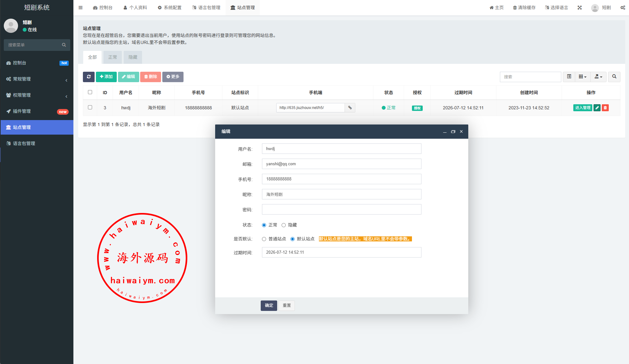Screen dimensions: 629x364
Task: Select the 普通站点 radio option
Action: click(x=264, y=239)
